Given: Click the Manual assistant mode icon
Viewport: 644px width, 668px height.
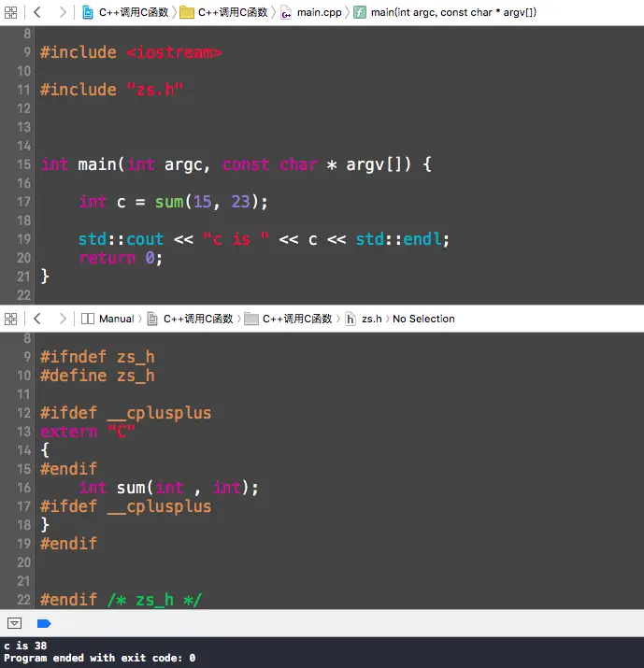Looking at the screenshot, I should pos(87,319).
